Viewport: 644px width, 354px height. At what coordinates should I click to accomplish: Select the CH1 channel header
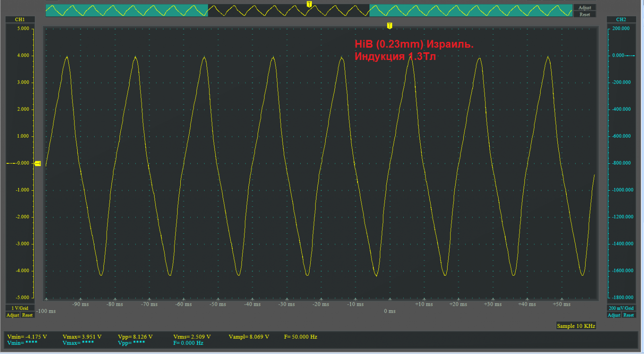coord(20,19)
